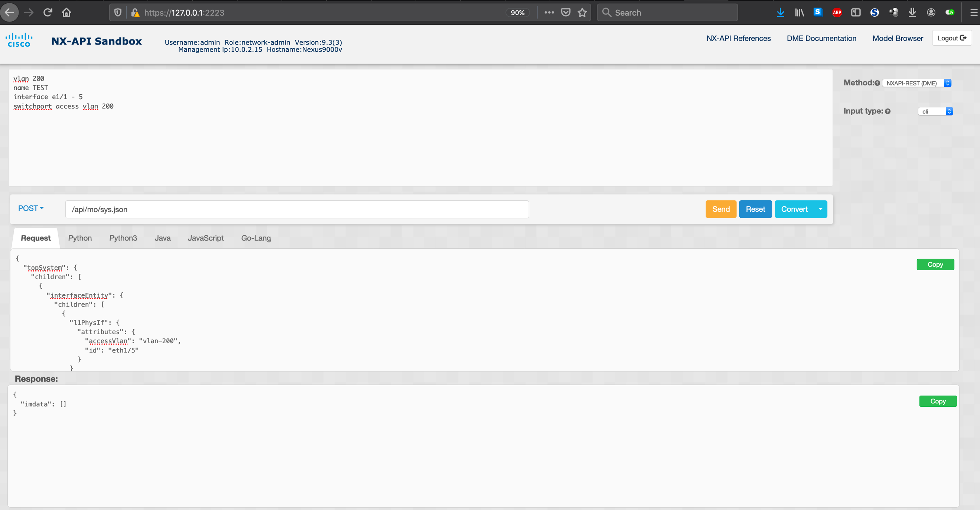Click the shield tracking protection icon
The image size is (980, 510).
(117, 12)
